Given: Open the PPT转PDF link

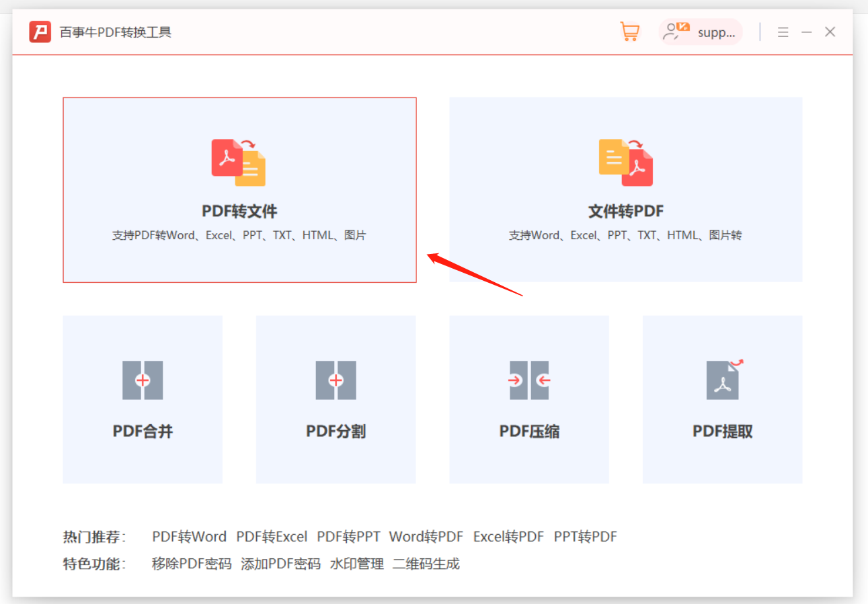Looking at the screenshot, I should click(x=586, y=536).
